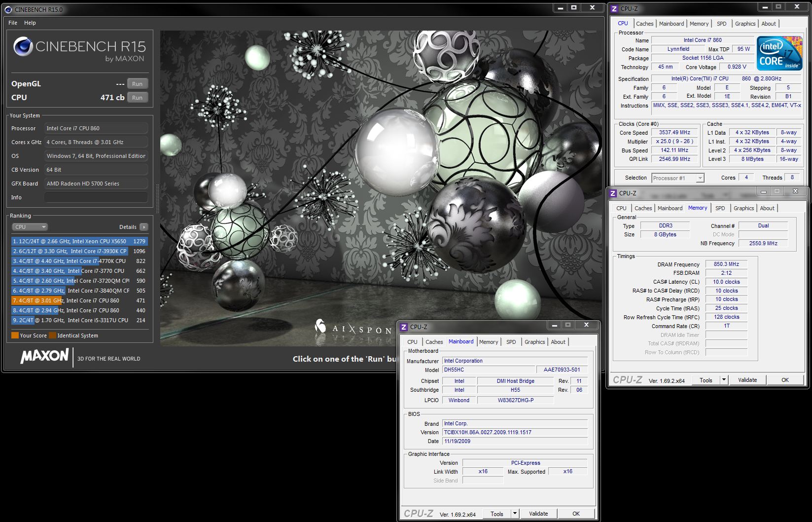
Task: Select ranking row Intel Core i7-3720QM
Action: tap(79, 281)
